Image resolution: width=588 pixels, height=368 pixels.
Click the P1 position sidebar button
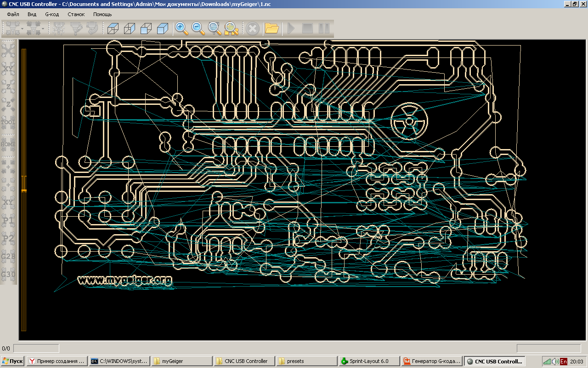coord(8,221)
